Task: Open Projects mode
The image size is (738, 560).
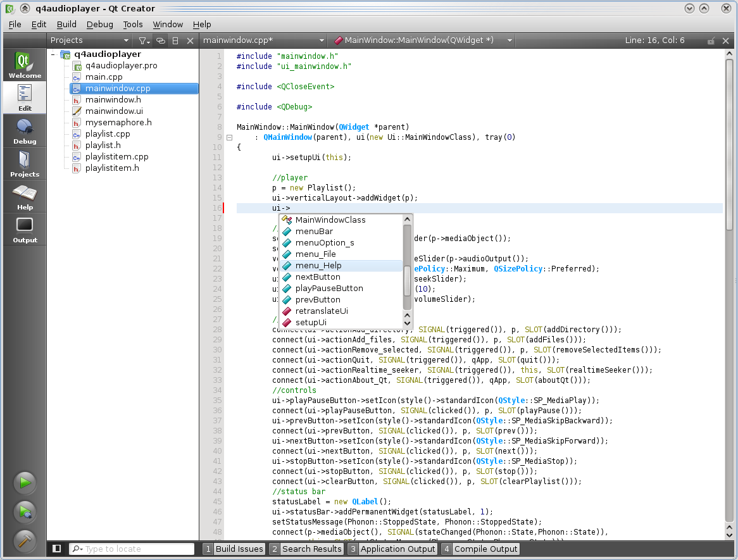Action: coord(25,164)
